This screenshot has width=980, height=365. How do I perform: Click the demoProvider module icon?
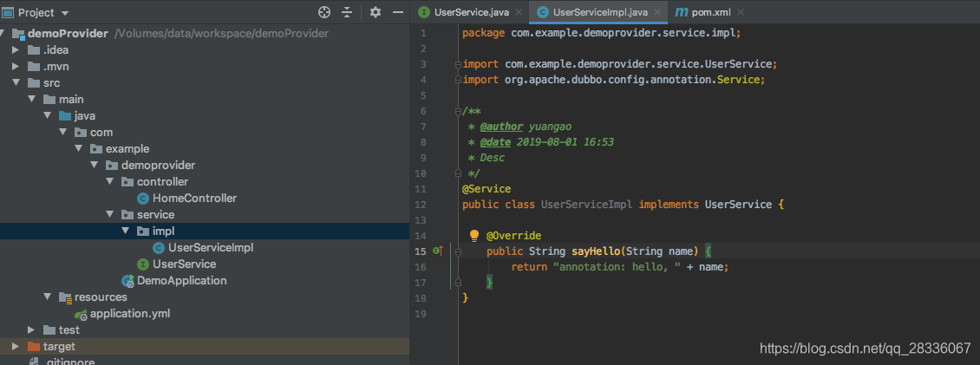(x=18, y=34)
